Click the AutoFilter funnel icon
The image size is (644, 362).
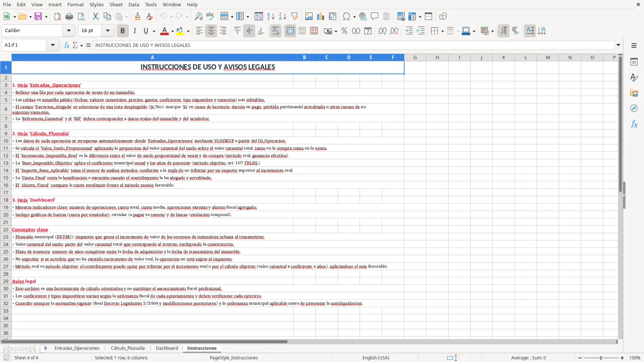tap(295, 17)
